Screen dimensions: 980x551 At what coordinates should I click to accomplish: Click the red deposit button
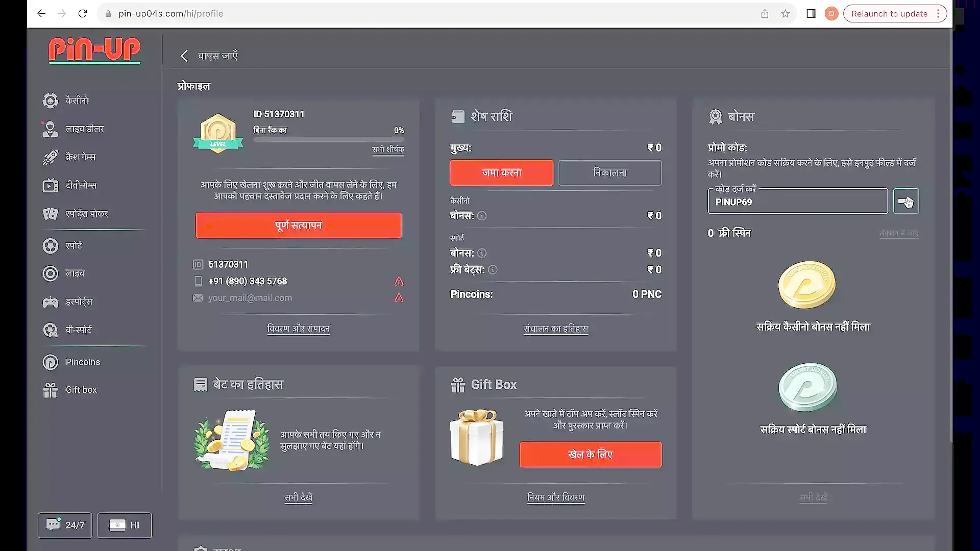click(x=501, y=173)
